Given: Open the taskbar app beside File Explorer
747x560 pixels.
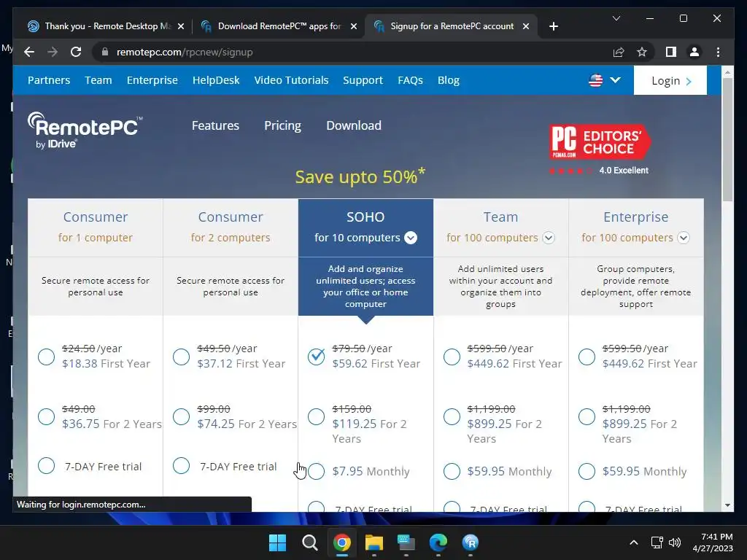Looking at the screenshot, I should [x=406, y=542].
